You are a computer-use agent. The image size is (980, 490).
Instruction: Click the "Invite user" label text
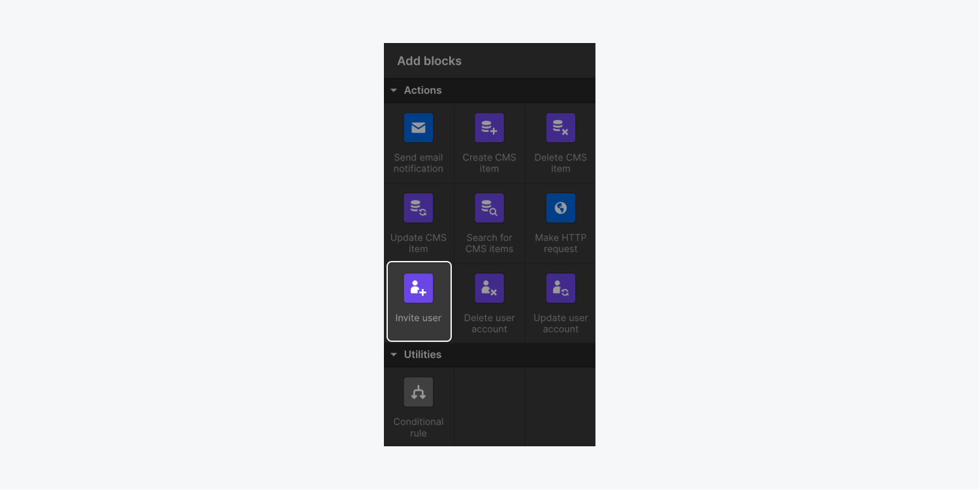pos(419,318)
